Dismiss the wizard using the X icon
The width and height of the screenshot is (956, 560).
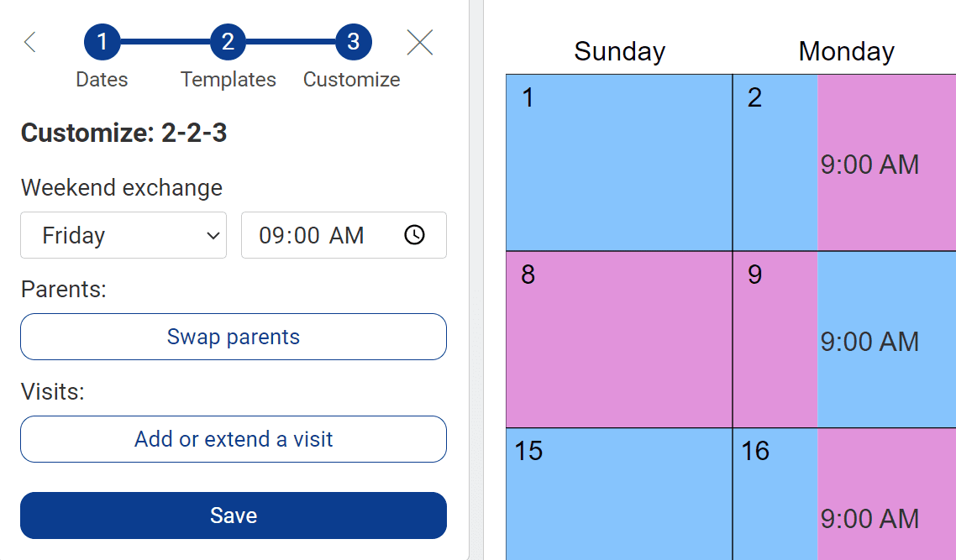419,41
